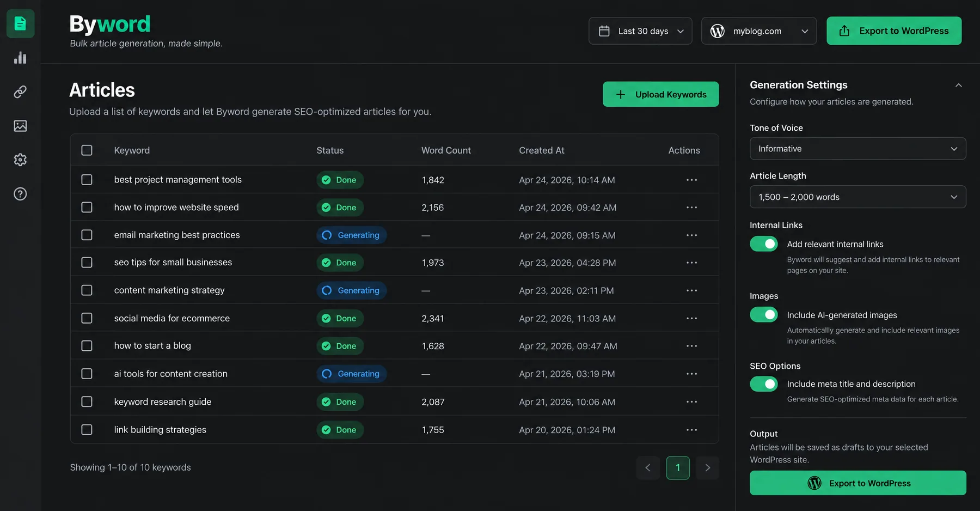The image size is (980, 511).
Task: Open actions menu for how to start a blog
Action: pyautogui.click(x=691, y=346)
